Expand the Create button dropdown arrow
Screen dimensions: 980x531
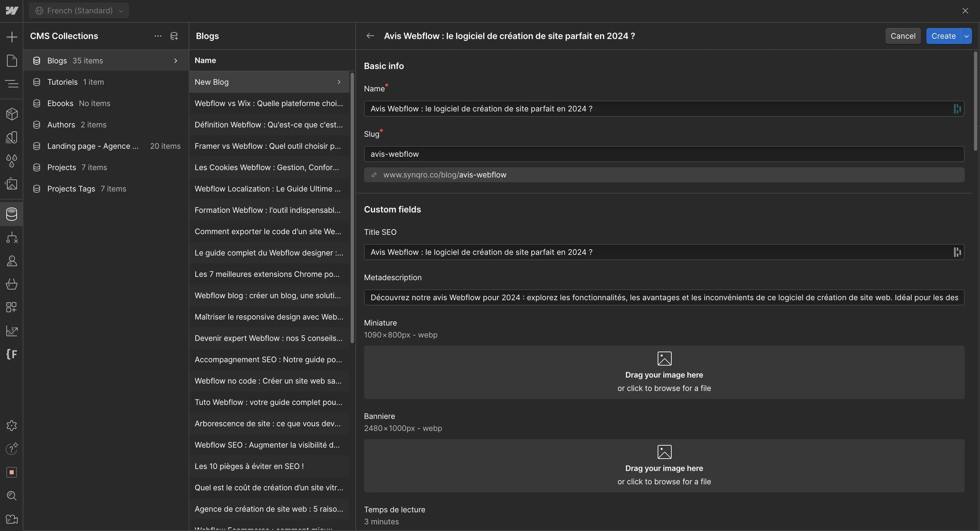966,36
